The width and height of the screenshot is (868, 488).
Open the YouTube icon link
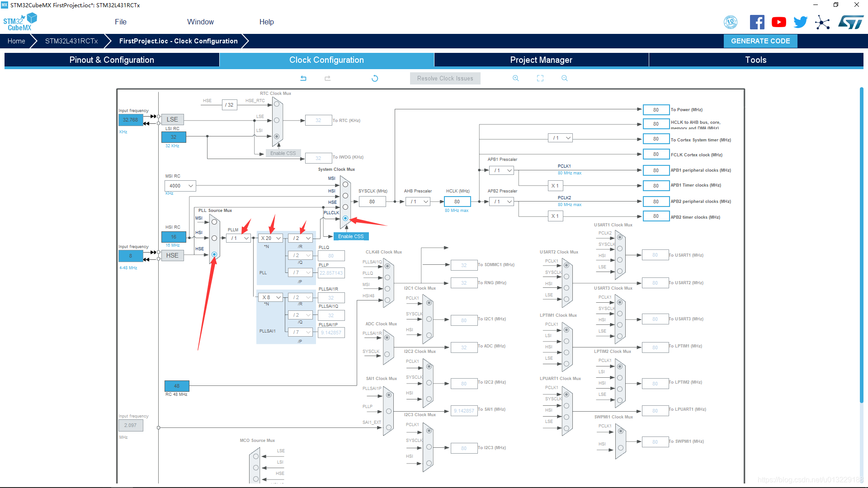(779, 22)
